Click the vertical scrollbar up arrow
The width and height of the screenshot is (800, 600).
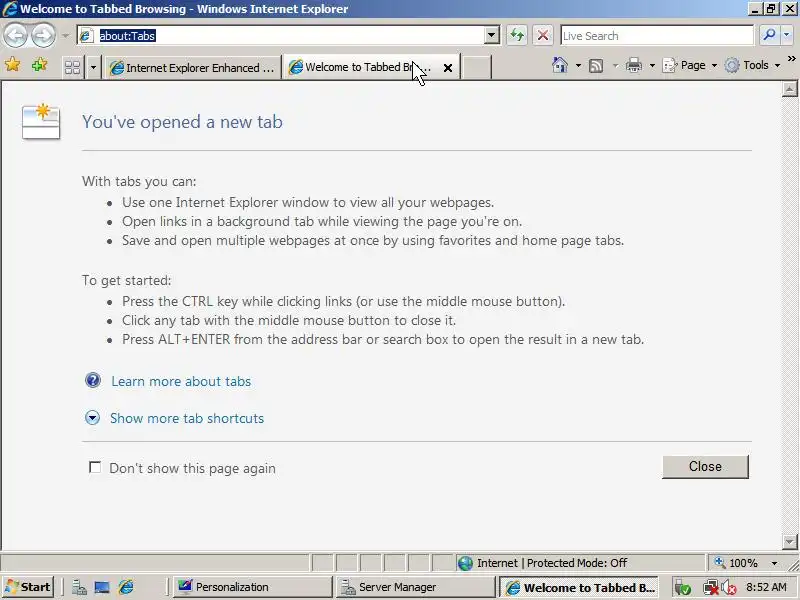[x=789, y=89]
